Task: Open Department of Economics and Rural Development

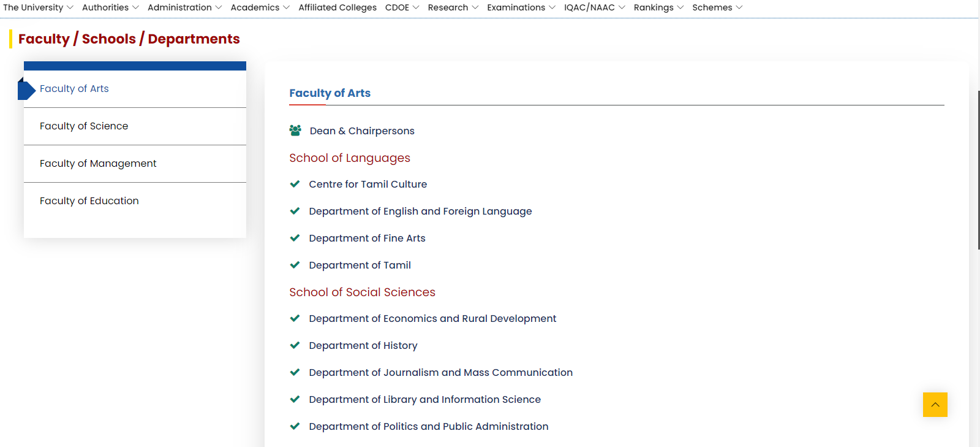Action: pyautogui.click(x=432, y=318)
